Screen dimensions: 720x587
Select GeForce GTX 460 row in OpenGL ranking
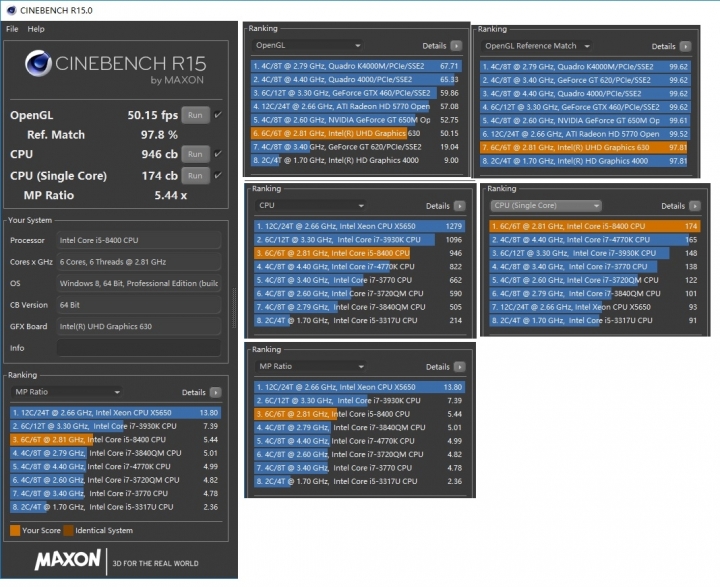click(356, 93)
